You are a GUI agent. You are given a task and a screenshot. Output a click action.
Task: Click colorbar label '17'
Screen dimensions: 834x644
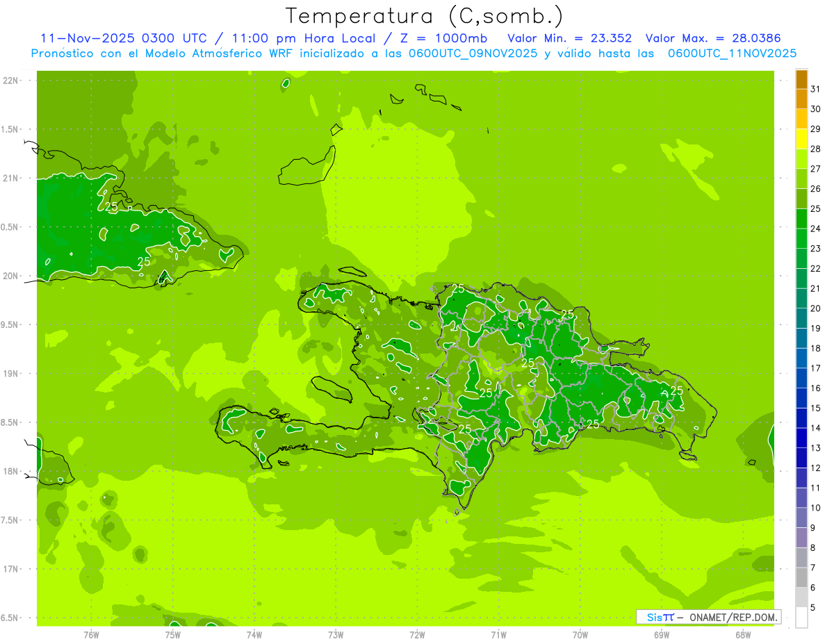(815, 368)
